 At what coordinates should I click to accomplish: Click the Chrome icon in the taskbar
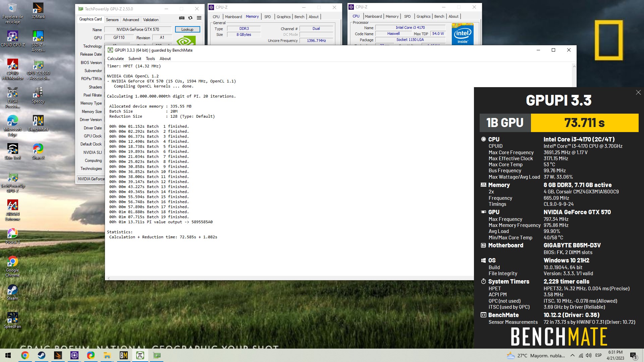(25, 355)
